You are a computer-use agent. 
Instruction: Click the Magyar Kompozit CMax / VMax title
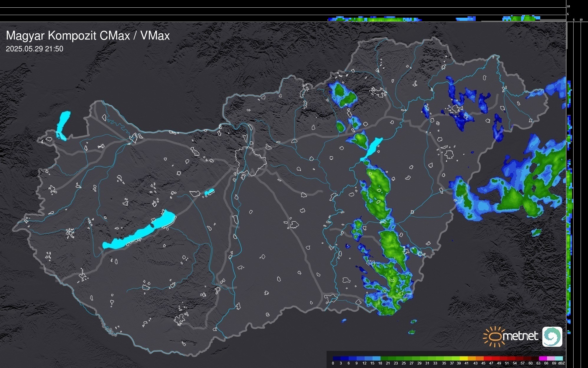88,36
